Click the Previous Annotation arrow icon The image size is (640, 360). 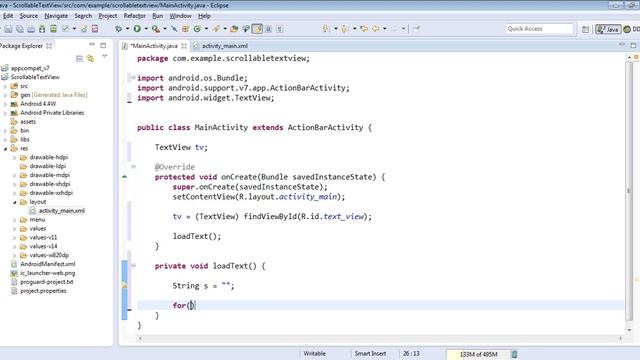[x=344, y=29]
